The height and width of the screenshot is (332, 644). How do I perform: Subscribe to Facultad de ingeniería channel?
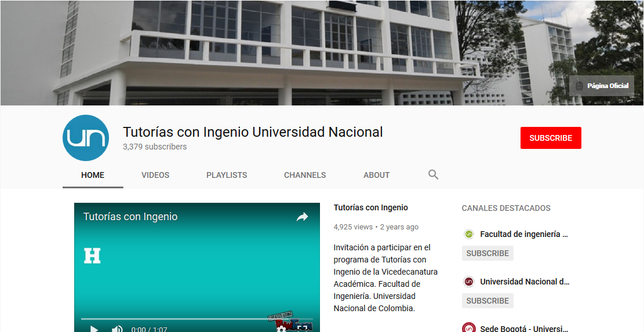487,253
